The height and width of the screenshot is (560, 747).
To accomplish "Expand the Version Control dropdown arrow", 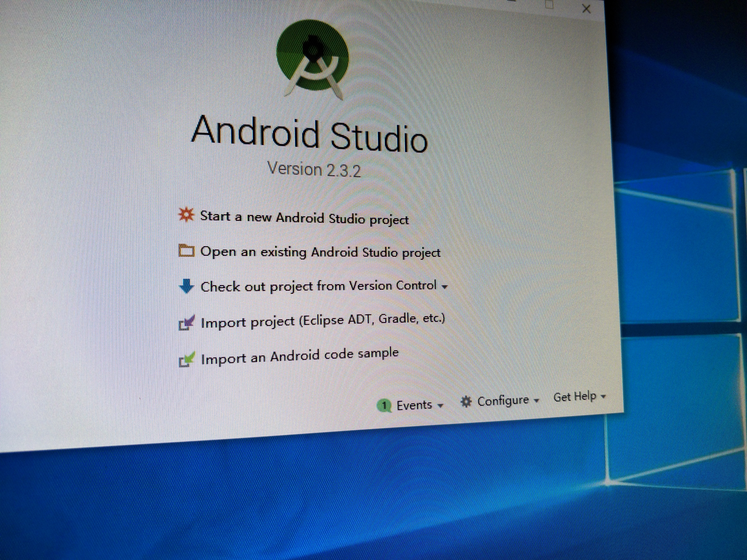I will pyautogui.click(x=445, y=287).
